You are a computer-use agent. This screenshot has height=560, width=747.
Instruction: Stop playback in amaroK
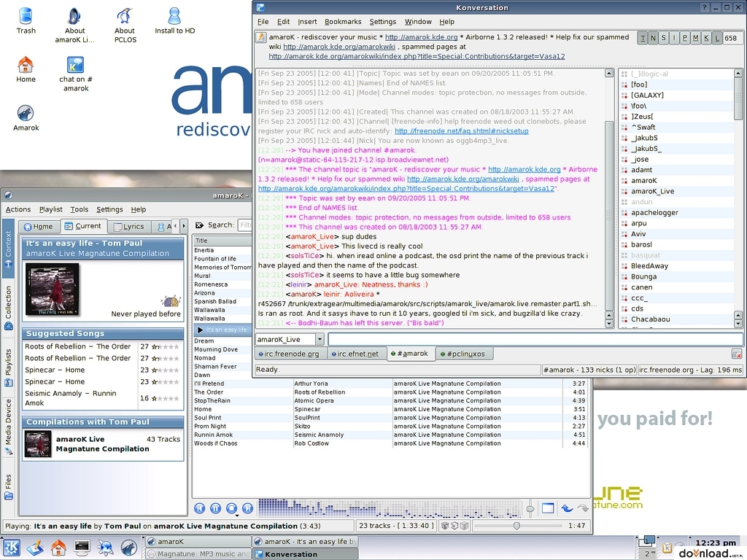(x=231, y=508)
